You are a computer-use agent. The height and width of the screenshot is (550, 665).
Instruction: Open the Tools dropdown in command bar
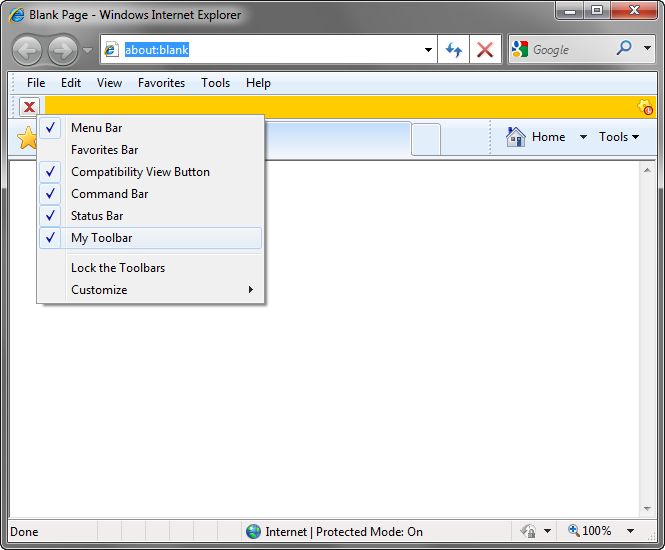coord(619,137)
